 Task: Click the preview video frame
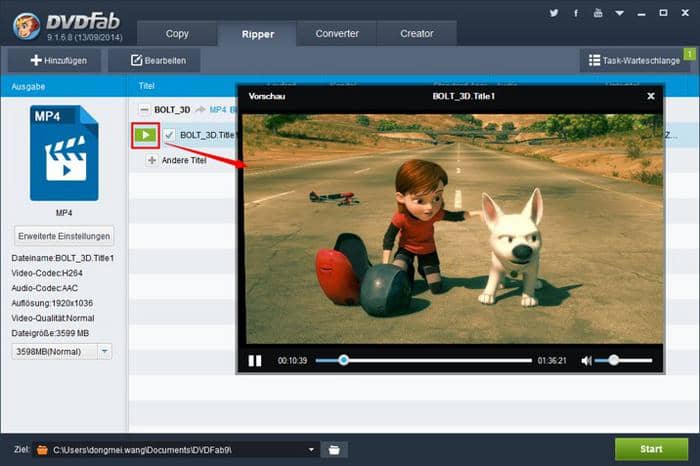pos(452,229)
